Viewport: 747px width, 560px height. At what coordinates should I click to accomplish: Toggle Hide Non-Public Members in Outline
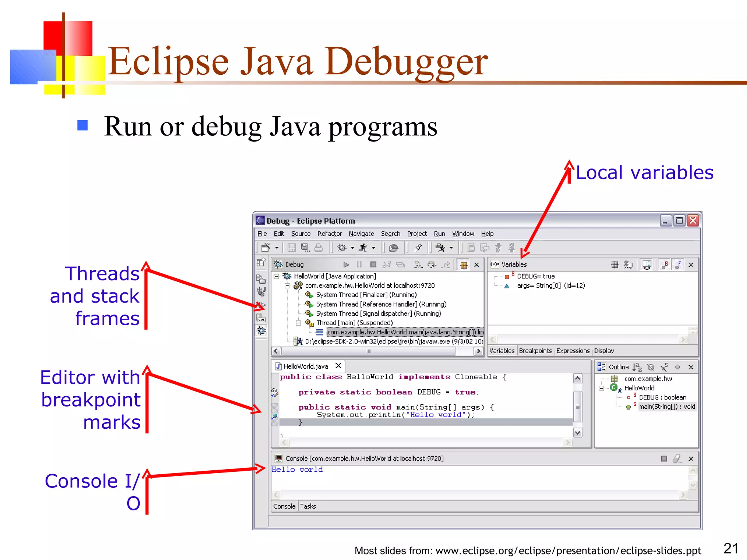[x=677, y=367]
